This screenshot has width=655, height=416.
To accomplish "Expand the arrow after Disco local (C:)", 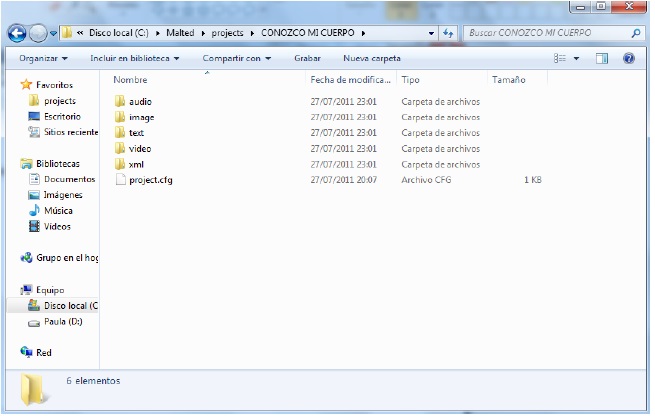I will click(158, 33).
